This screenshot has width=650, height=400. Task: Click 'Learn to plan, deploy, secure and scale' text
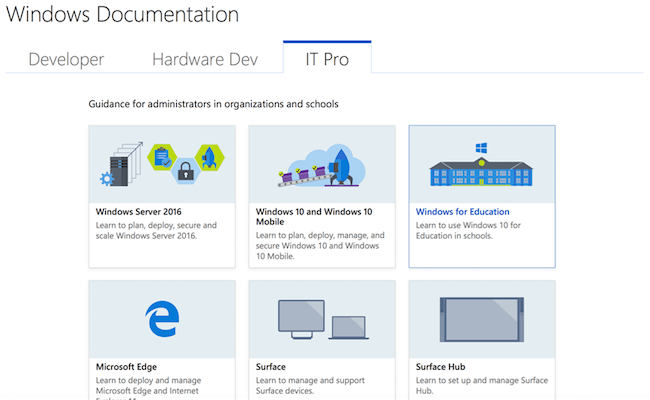point(156,230)
